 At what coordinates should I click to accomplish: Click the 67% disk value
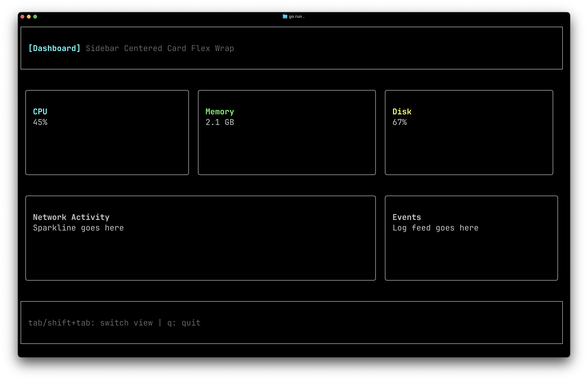[x=399, y=122]
